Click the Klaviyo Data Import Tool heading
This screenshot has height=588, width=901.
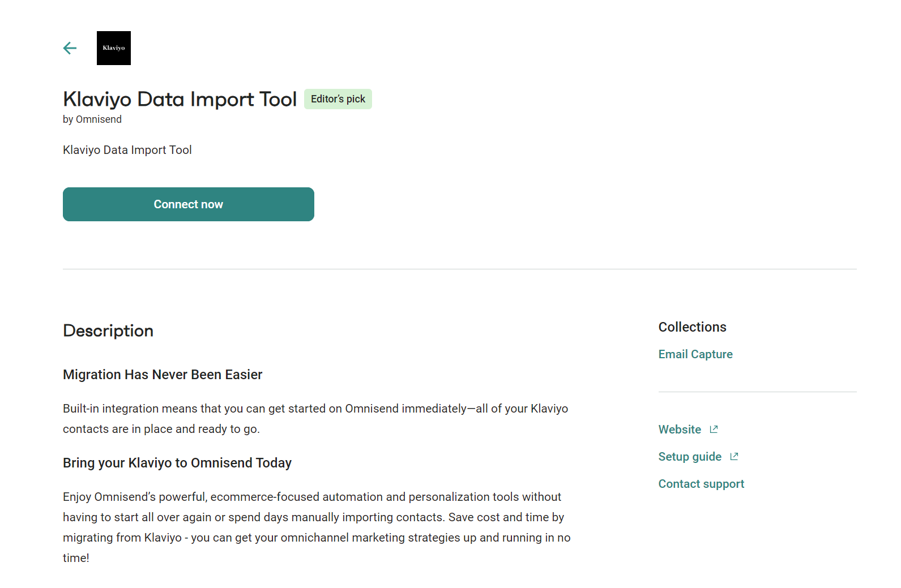click(x=180, y=99)
